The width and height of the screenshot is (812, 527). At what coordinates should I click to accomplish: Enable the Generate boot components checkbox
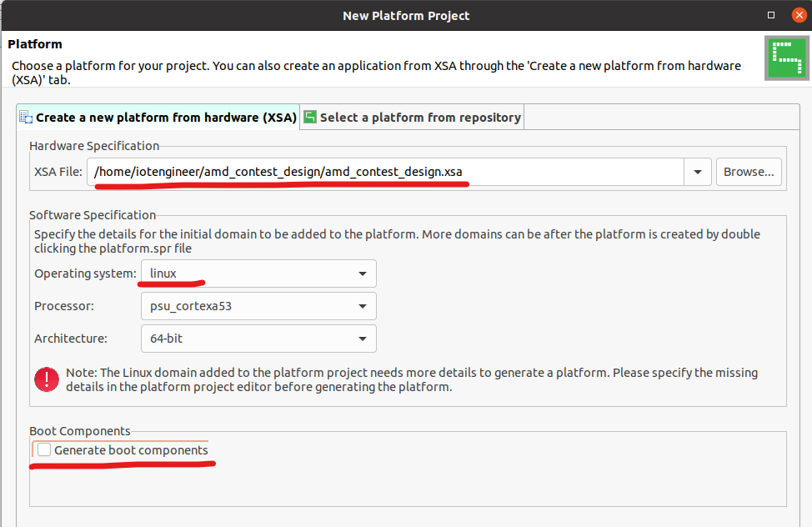tap(44, 450)
